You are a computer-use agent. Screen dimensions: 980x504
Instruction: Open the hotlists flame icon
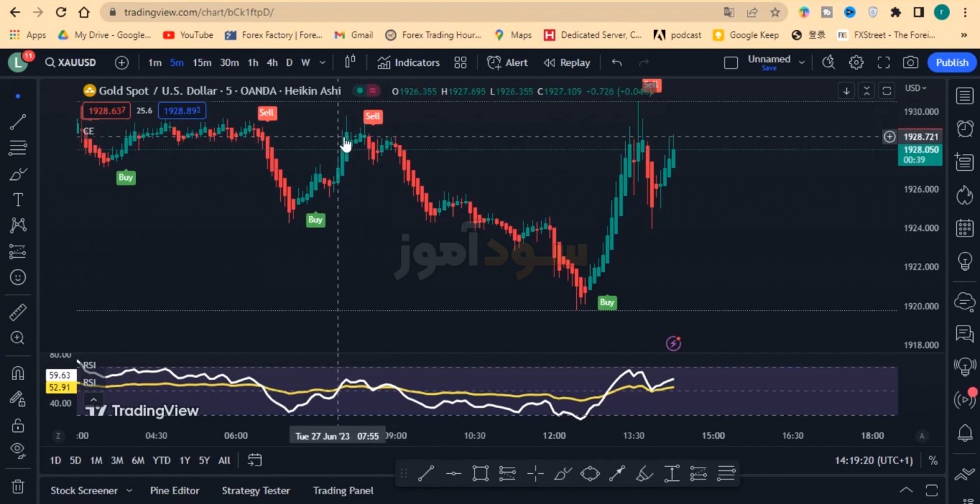tap(965, 195)
